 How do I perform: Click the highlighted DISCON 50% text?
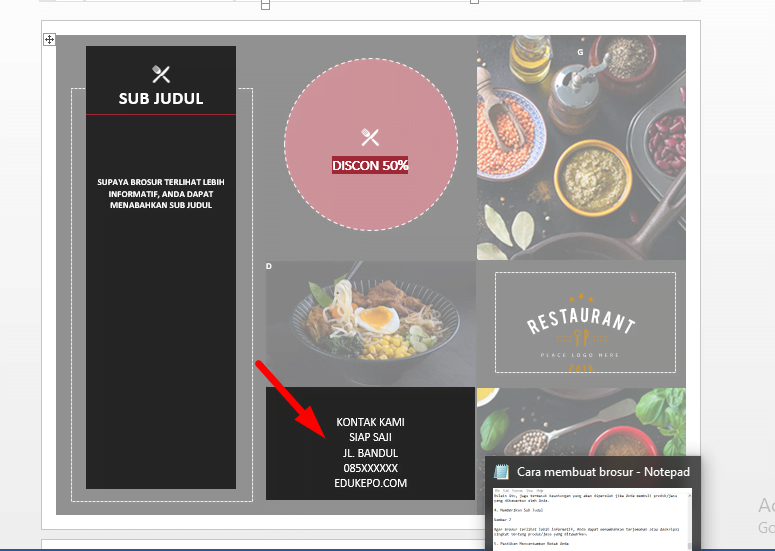pyautogui.click(x=370, y=165)
